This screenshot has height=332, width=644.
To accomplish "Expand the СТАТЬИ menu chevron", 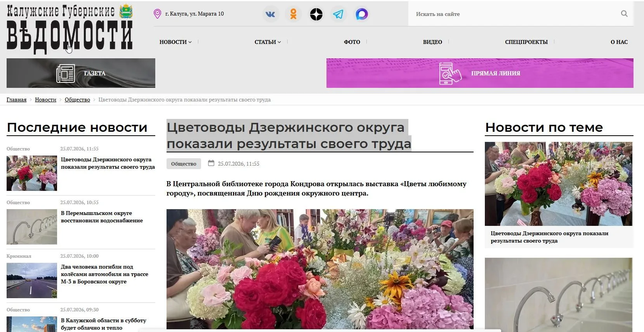I will (279, 42).
